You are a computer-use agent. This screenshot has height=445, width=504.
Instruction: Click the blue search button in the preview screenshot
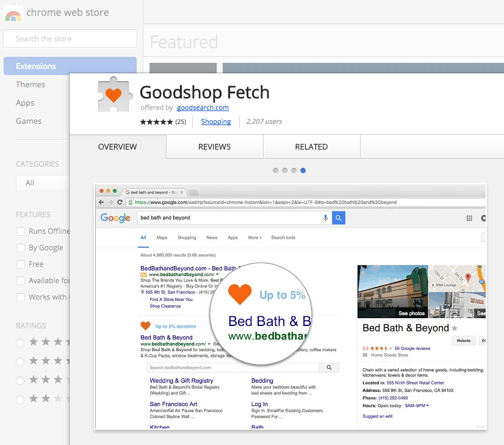coord(339,218)
